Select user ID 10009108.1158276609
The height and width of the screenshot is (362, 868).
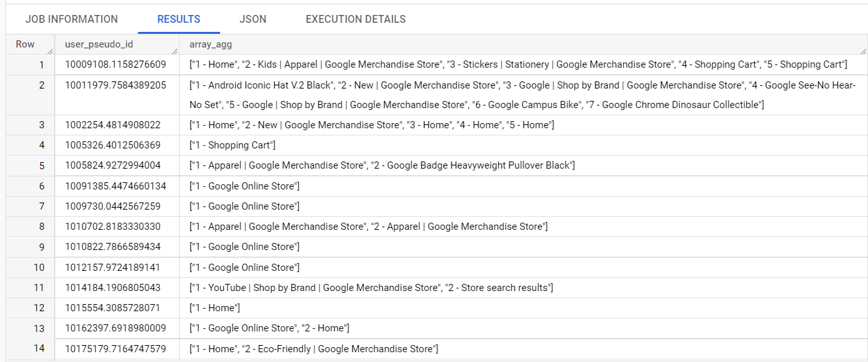click(x=115, y=64)
